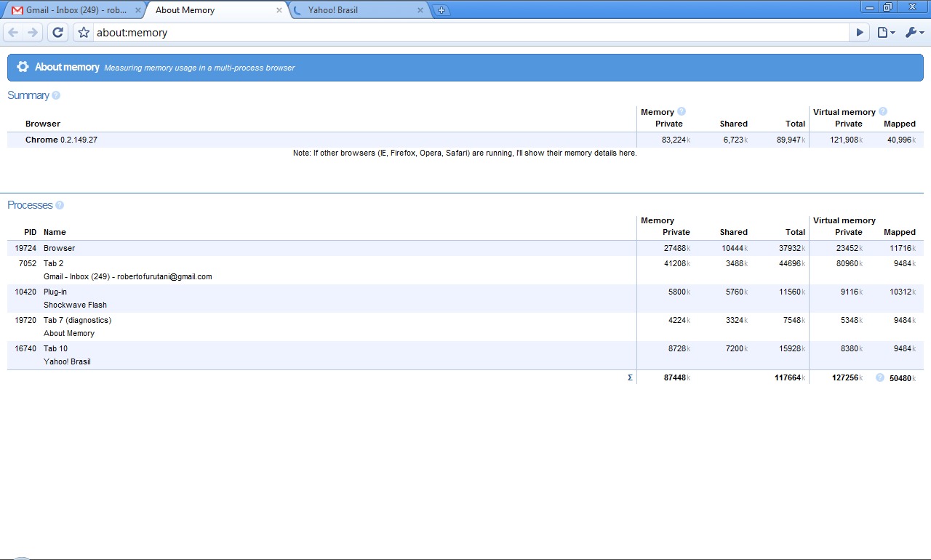Select the Browser process row name
Screen dimensions: 931x560
(x=59, y=248)
